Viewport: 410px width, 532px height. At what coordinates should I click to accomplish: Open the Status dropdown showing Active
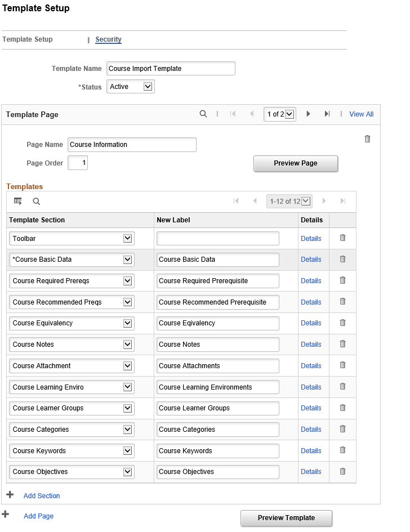[130, 86]
